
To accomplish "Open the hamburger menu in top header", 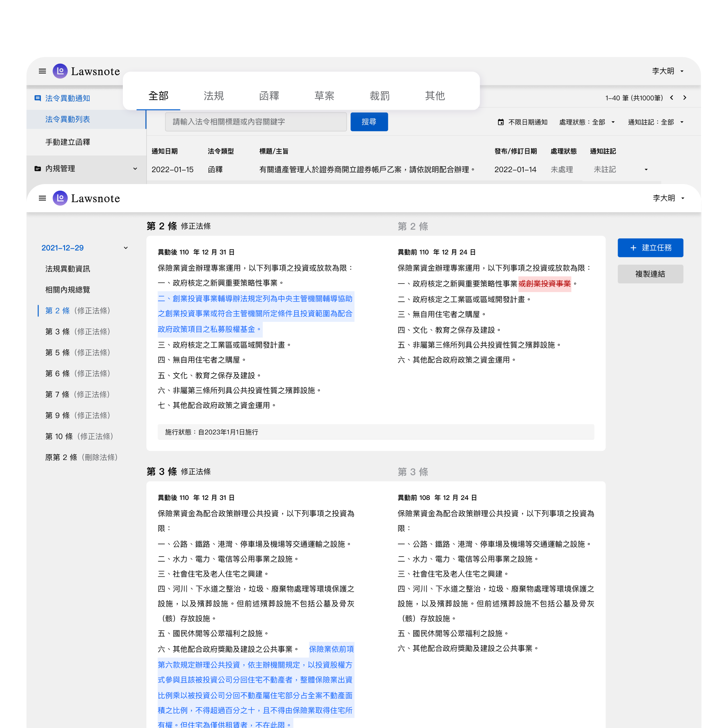I will pos(42,71).
